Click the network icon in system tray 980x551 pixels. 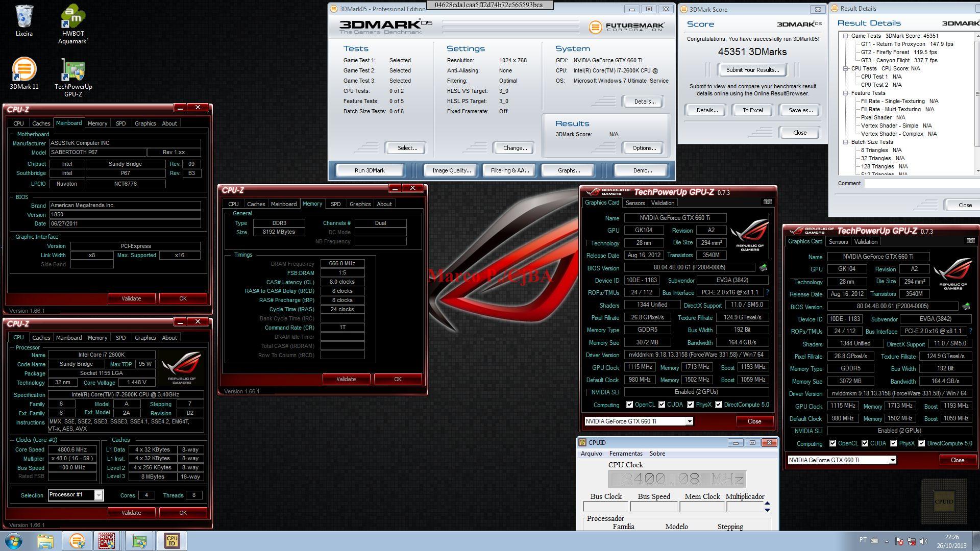pyautogui.click(x=912, y=541)
